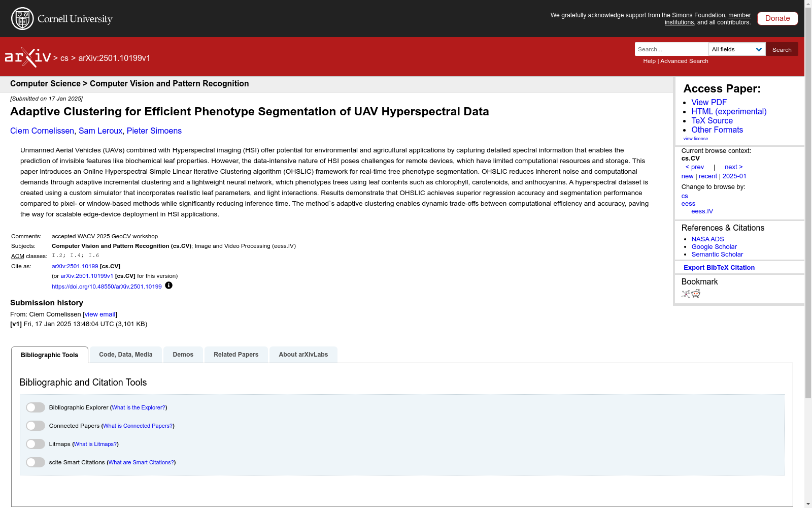Open the new listings link
Screen dimensions: 812x508
(687, 176)
